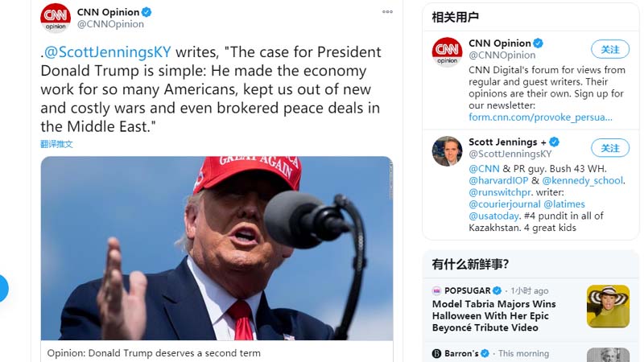644x362 pixels.
Task: Open article titled Donald Trump deserves second term
Action: [154, 353]
